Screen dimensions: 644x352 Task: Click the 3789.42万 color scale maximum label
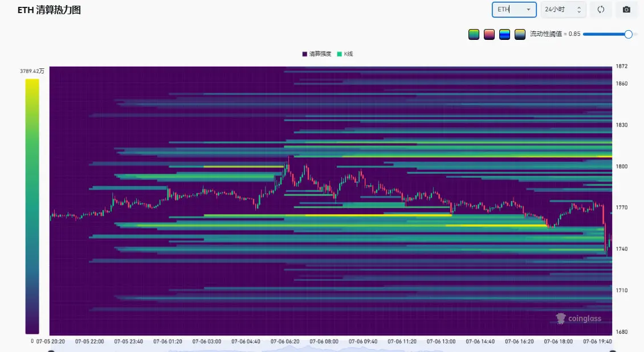(x=32, y=71)
